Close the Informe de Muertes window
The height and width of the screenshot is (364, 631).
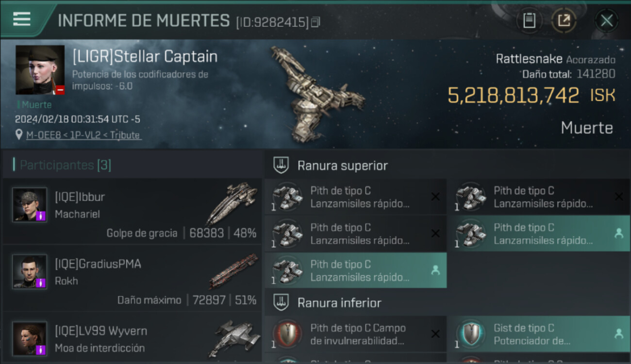coord(607,20)
